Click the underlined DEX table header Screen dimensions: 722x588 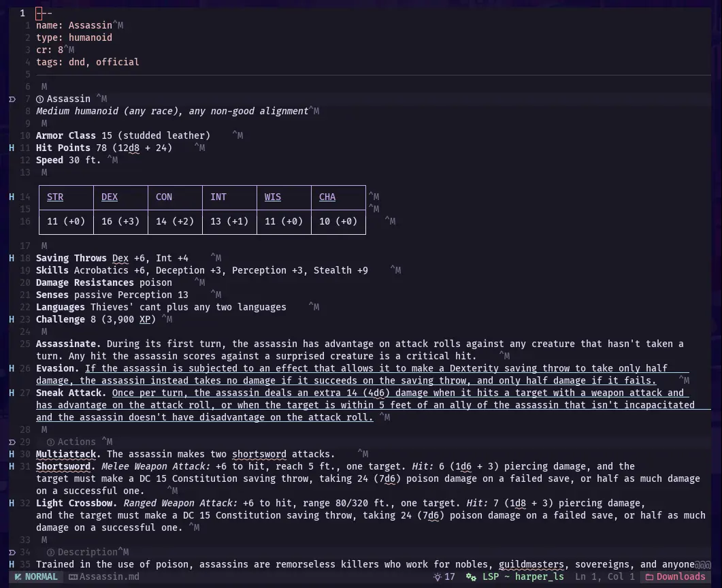(x=110, y=197)
